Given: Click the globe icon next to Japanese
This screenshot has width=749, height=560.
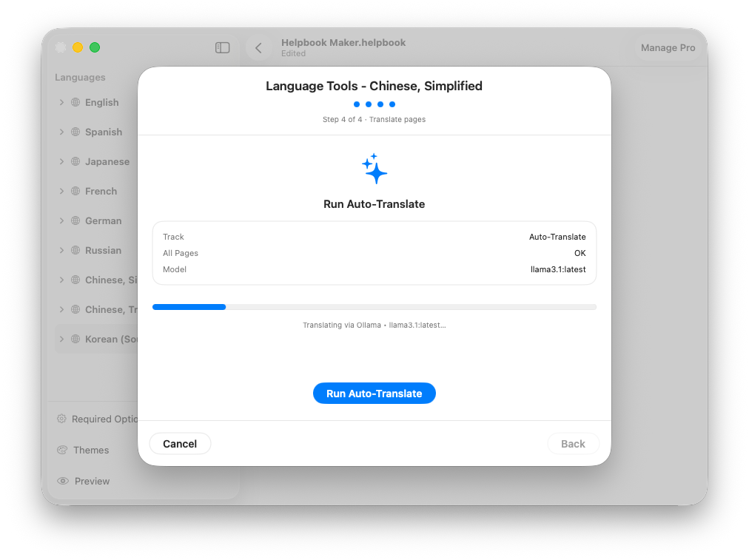Looking at the screenshot, I should (x=75, y=161).
